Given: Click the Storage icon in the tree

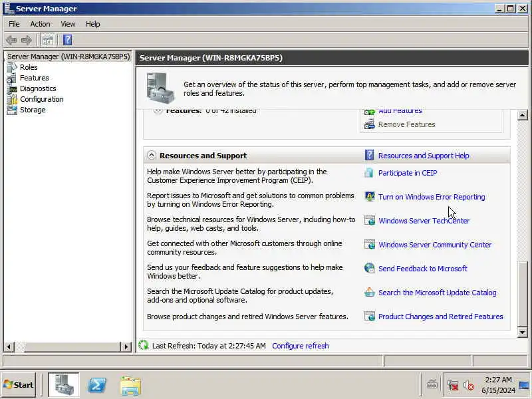Looking at the screenshot, I should click(12, 110).
